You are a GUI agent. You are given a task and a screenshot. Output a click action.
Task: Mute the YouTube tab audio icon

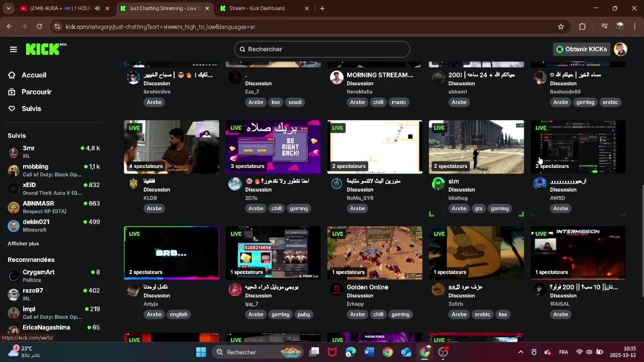click(x=97, y=8)
